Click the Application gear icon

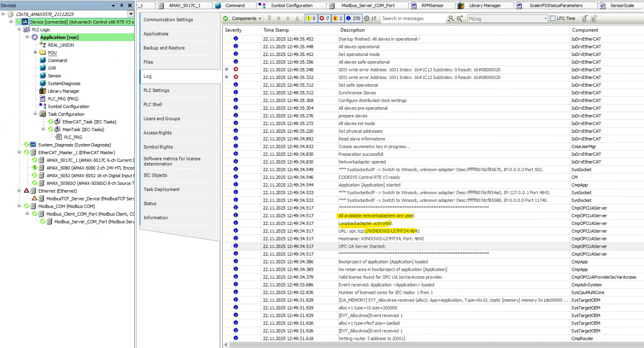35,37
